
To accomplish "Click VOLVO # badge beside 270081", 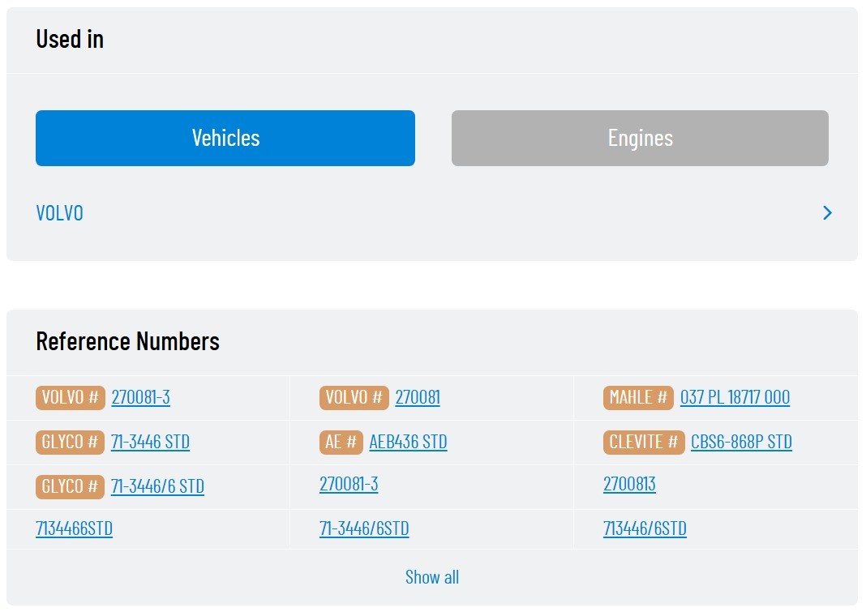I will [x=354, y=397].
